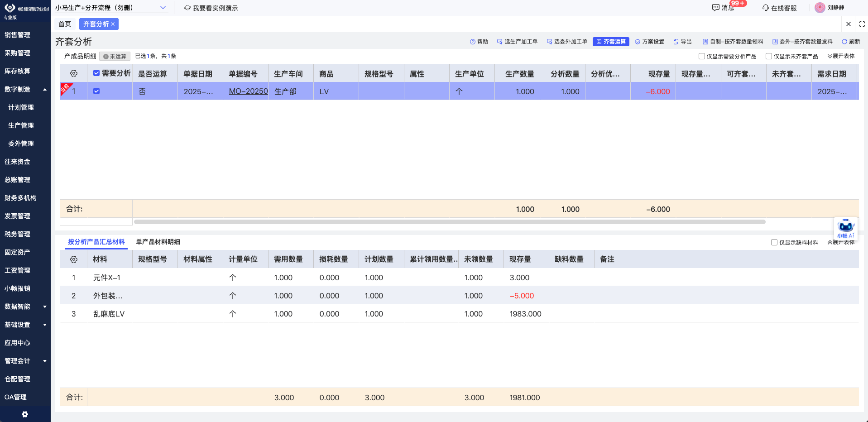This screenshot has height=422, width=868.
Task: Open 自制-按齐套数量领料 function
Action: point(732,41)
